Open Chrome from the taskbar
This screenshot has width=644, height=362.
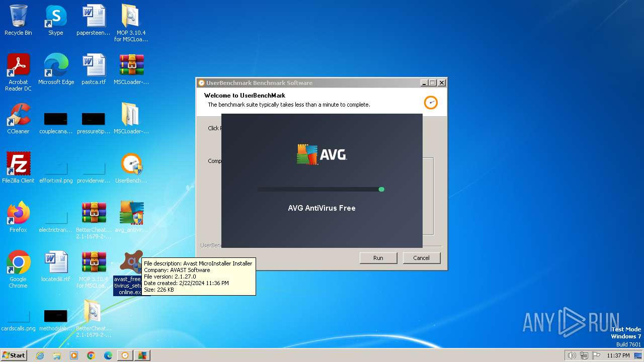(91, 355)
